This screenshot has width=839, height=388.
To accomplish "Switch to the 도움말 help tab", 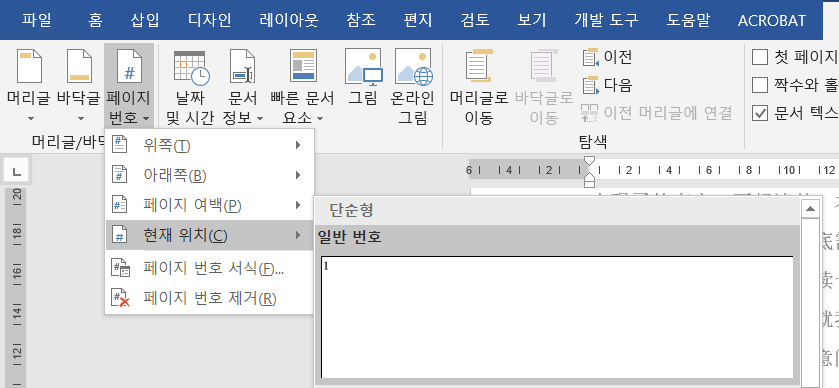I will tap(688, 20).
